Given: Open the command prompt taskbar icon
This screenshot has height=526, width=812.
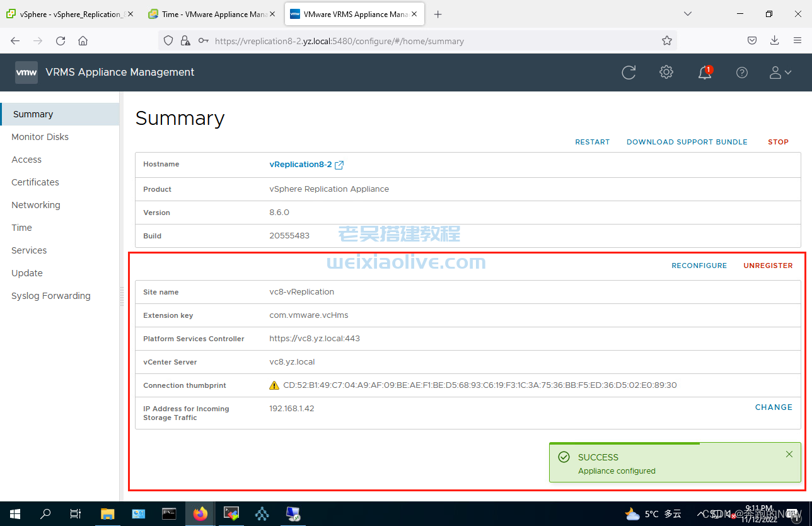Looking at the screenshot, I should pos(169,514).
